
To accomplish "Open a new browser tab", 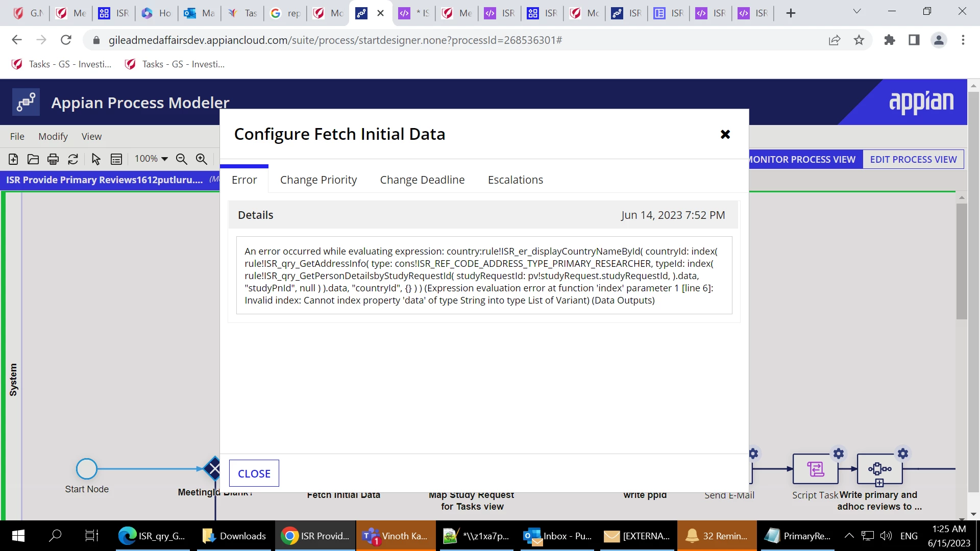I will (791, 13).
